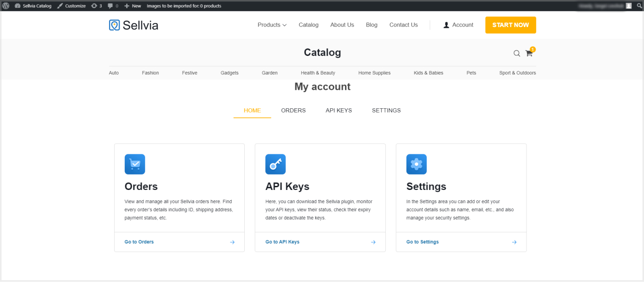The height and width of the screenshot is (282, 644).
Task: Browse the Gadgets category
Action: click(229, 73)
